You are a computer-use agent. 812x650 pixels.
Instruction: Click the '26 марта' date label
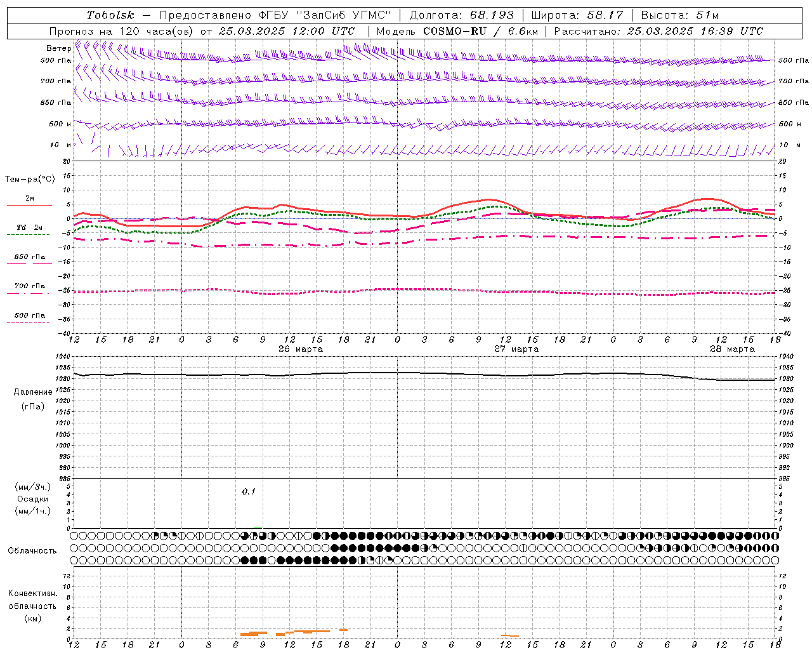click(x=301, y=348)
